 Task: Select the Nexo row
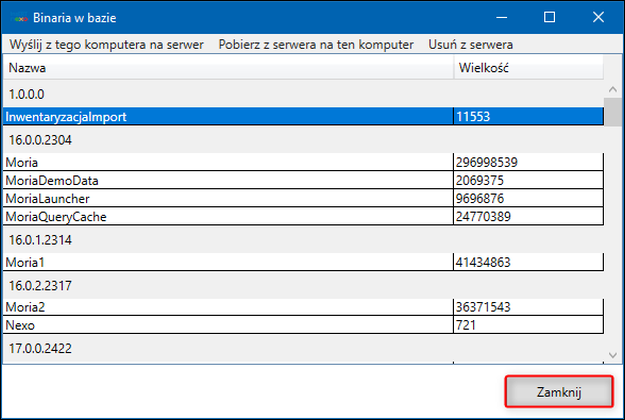[303, 325]
